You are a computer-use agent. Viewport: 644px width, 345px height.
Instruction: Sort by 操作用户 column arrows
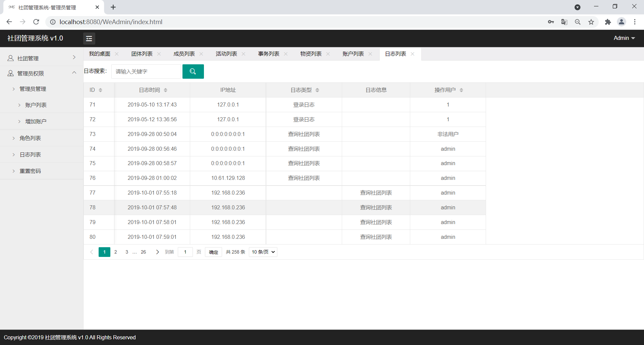pyautogui.click(x=461, y=90)
